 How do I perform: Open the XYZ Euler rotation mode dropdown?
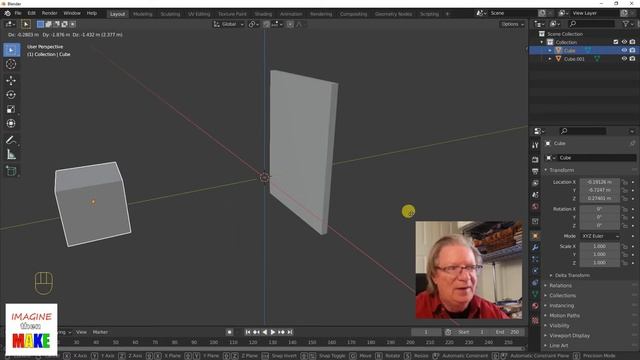600,236
